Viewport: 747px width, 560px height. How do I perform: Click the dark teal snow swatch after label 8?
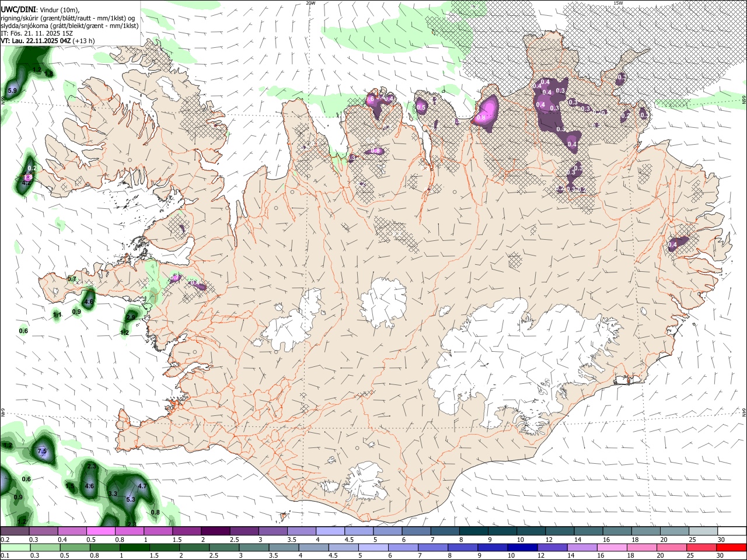coord(473,531)
